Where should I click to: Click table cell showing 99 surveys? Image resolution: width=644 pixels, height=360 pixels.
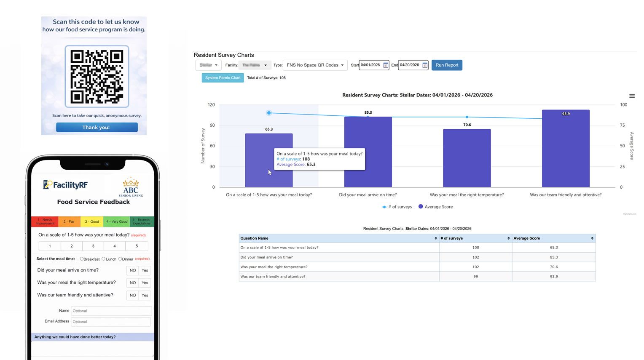(476, 277)
